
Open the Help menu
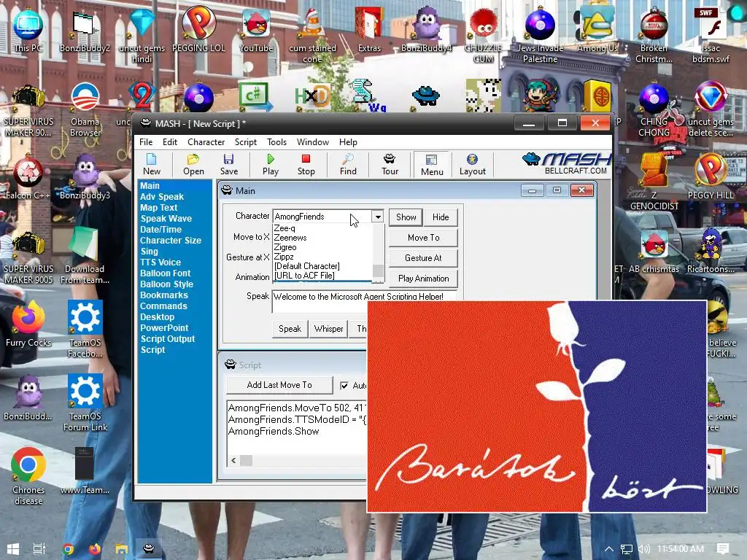(x=348, y=142)
